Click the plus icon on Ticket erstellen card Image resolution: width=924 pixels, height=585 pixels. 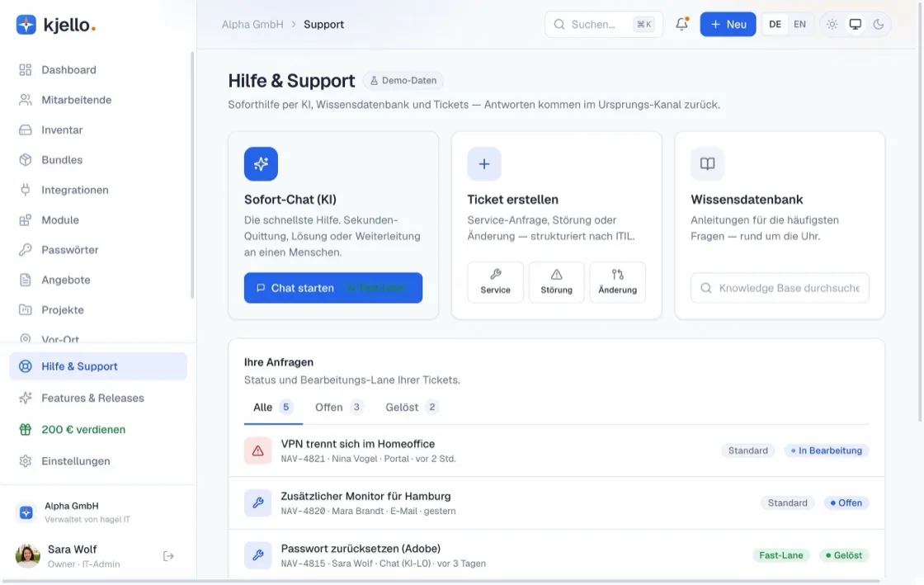tap(484, 163)
